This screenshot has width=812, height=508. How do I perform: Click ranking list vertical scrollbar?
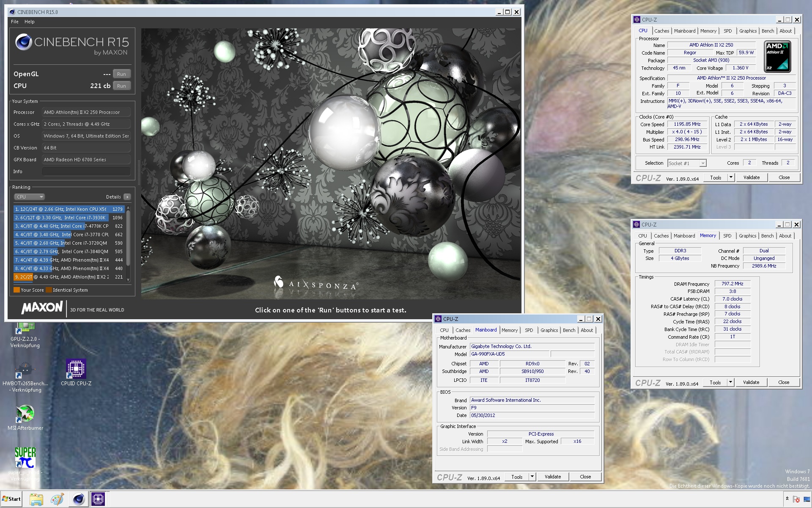[x=128, y=244]
